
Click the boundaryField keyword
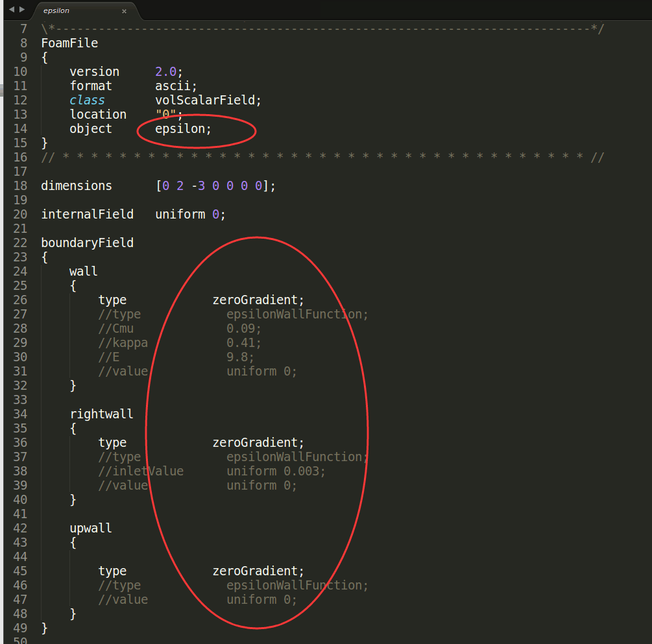coord(87,243)
